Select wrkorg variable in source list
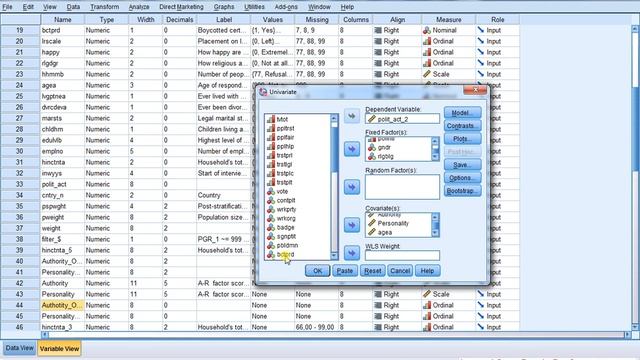Image resolution: width=640 pixels, height=360 pixels. click(286, 218)
